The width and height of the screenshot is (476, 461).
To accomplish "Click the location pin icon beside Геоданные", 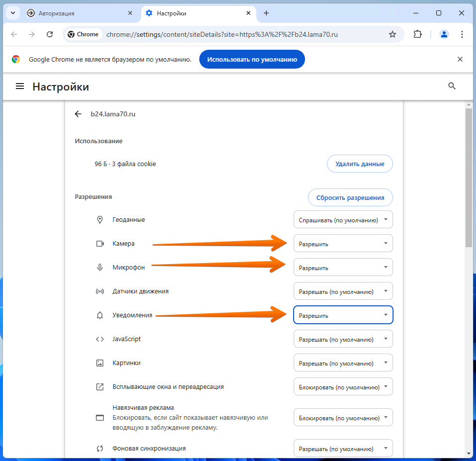I will point(99,219).
